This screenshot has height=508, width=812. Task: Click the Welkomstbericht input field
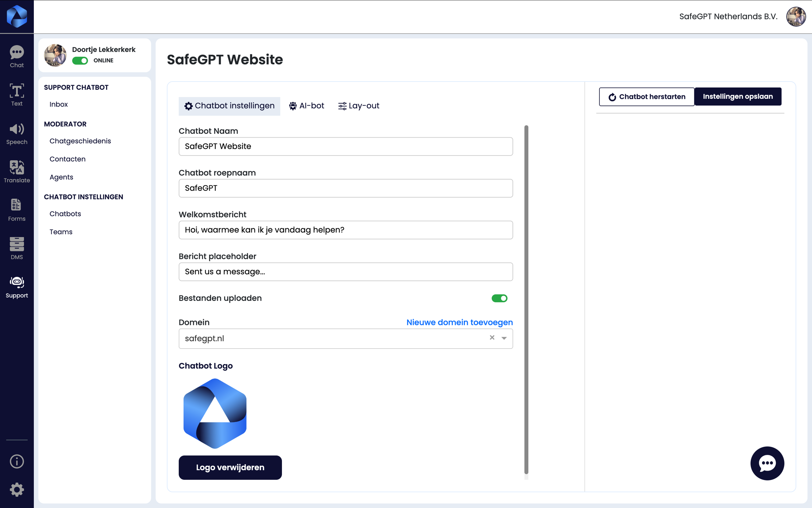tap(345, 230)
